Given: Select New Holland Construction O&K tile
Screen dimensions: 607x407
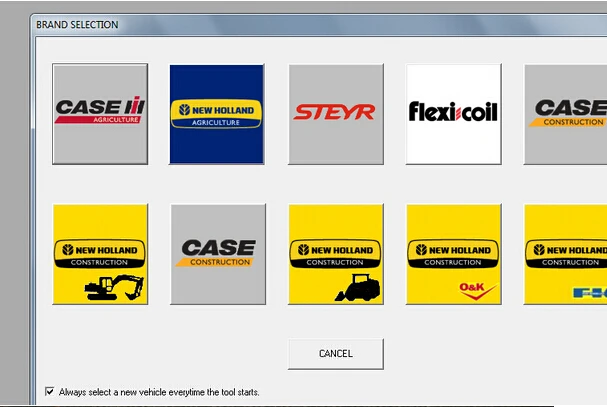Looking at the screenshot, I should pos(453,254).
